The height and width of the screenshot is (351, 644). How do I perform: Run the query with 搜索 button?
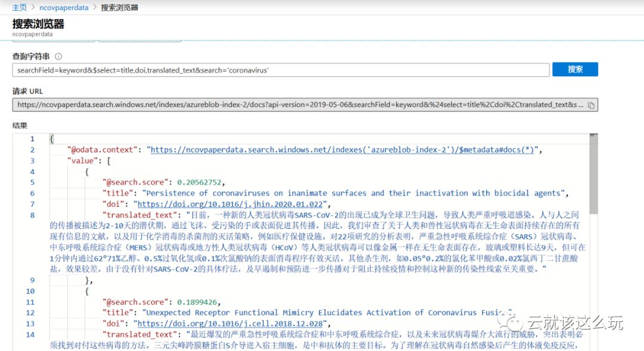pyautogui.click(x=575, y=69)
